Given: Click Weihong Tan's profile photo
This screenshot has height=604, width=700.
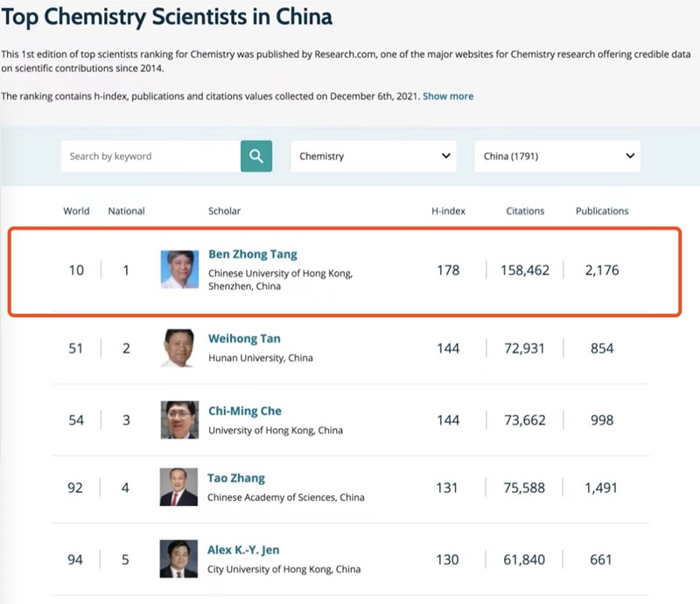Looking at the screenshot, I should [x=179, y=348].
